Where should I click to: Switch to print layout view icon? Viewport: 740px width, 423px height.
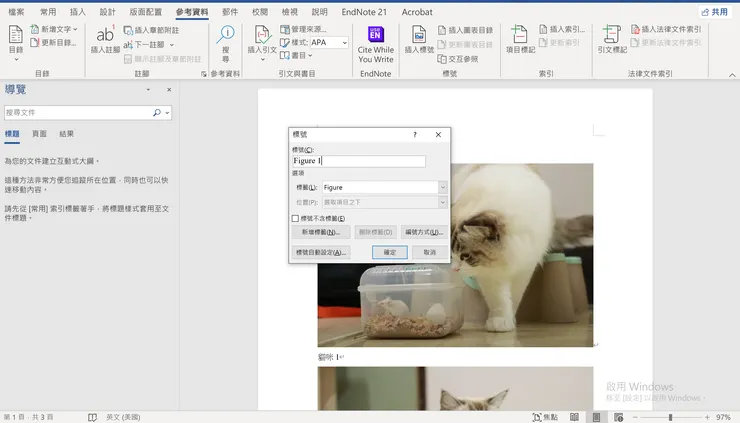click(x=597, y=417)
